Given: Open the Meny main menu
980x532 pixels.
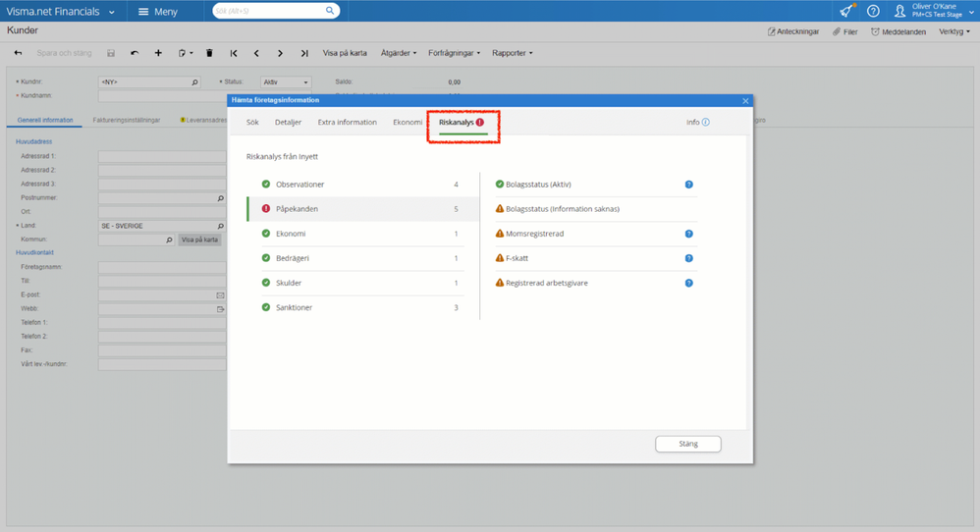Looking at the screenshot, I should 158,11.
